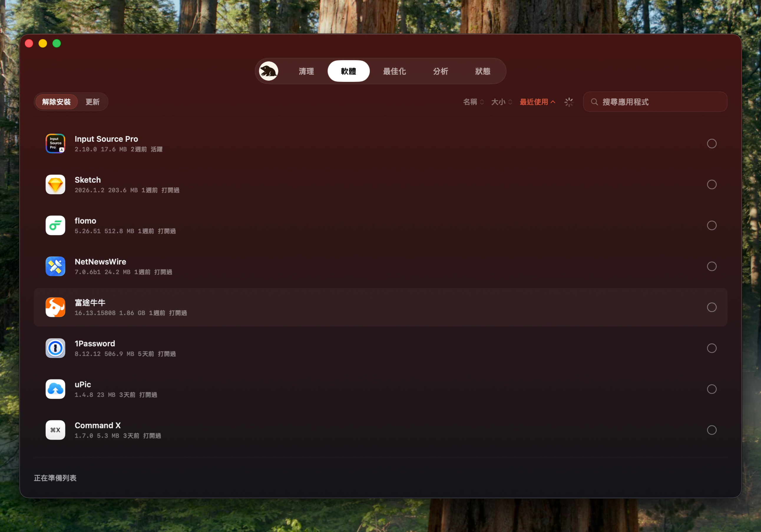Sort the app list by 大小
761x532 pixels.
click(x=502, y=102)
